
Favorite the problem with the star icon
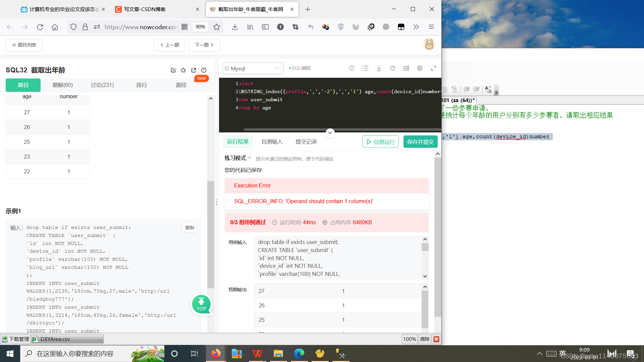(x=183, y=70)
